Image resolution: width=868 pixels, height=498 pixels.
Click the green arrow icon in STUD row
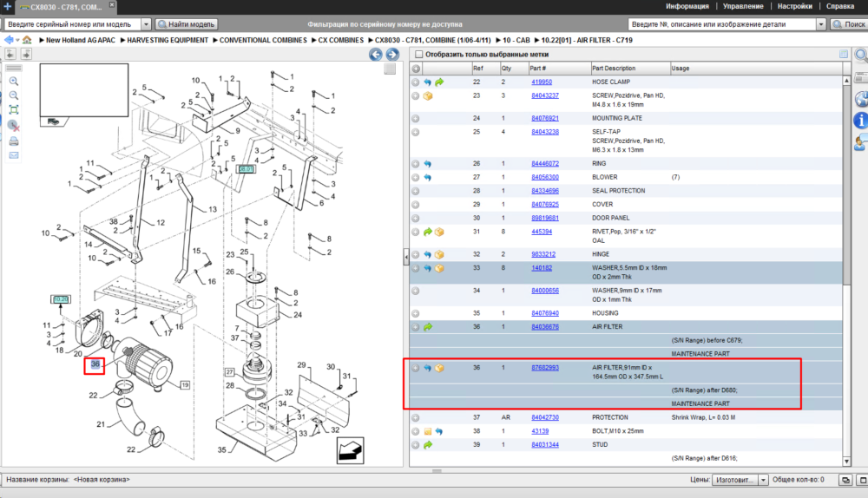(427, 445)
